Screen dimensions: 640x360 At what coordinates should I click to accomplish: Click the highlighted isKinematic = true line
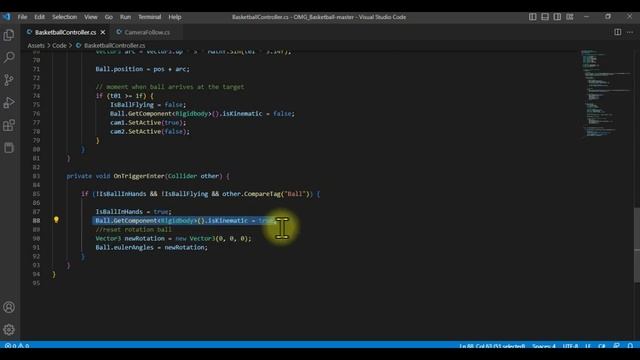[x=184, y=220]
